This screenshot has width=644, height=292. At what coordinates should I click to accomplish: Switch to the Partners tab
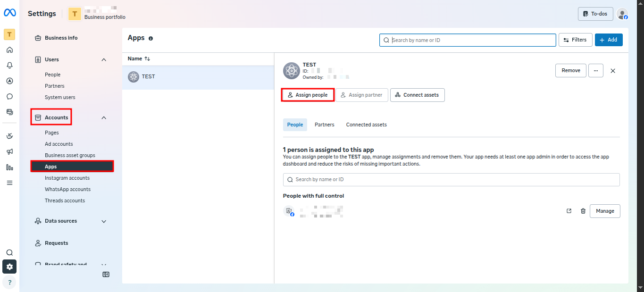324,125
